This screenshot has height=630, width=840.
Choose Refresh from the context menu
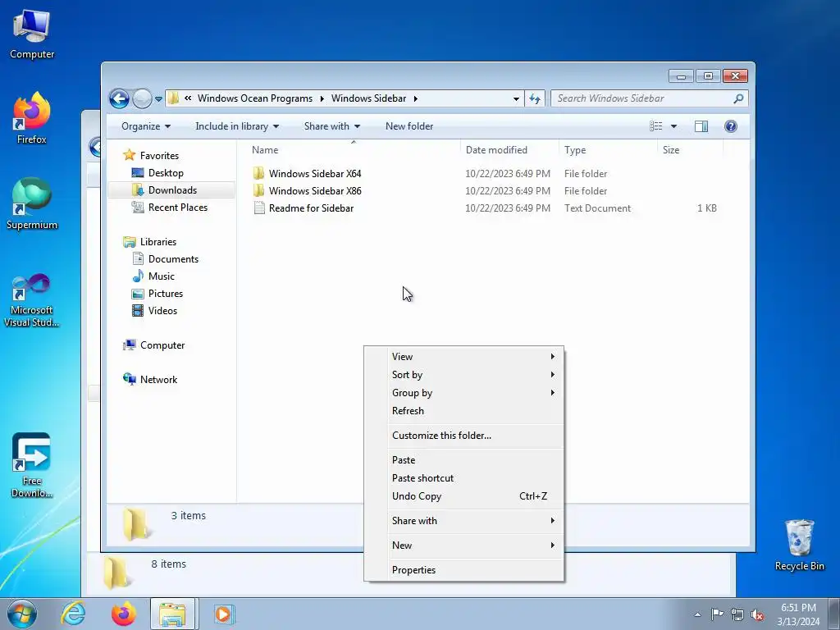[464, 411]
